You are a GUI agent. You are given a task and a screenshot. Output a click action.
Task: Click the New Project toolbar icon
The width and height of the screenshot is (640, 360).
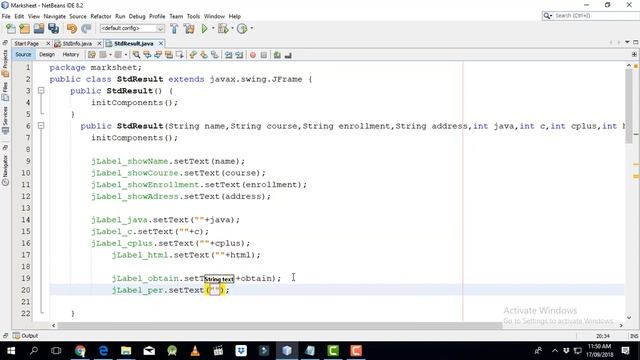[24, 29]
